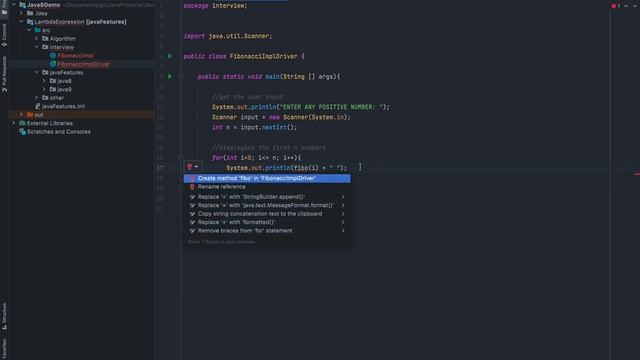Collapse the JavaBDemo project root
The width and height of the screenshot is (640, 360).
[x=13, y=5]
